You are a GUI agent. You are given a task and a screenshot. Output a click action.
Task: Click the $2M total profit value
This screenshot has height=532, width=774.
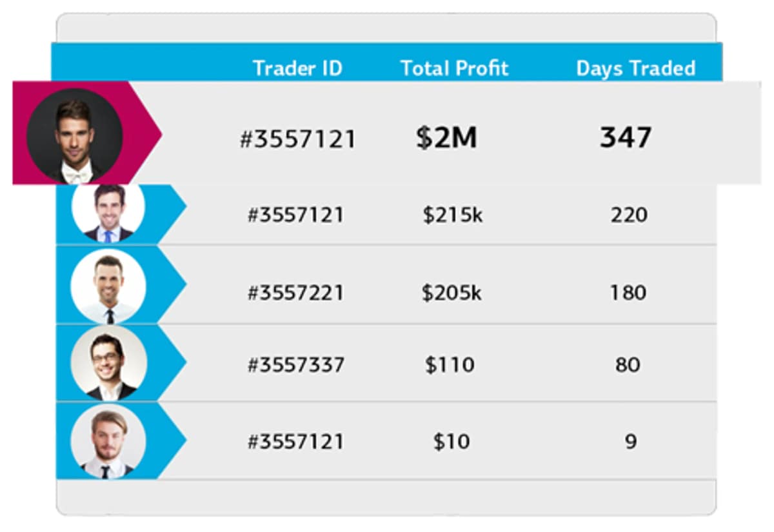[x=446, y=138]
